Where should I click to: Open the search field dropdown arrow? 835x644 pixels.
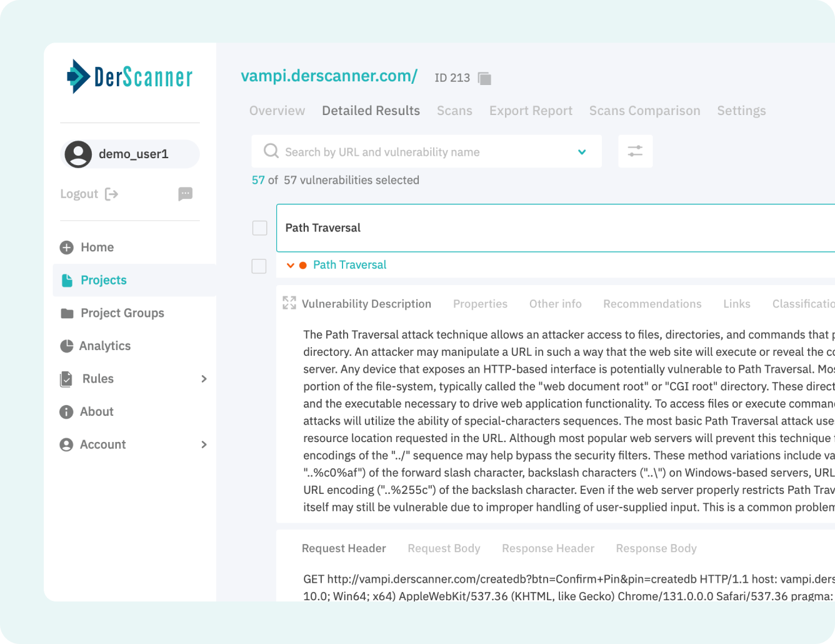point(582,152)
